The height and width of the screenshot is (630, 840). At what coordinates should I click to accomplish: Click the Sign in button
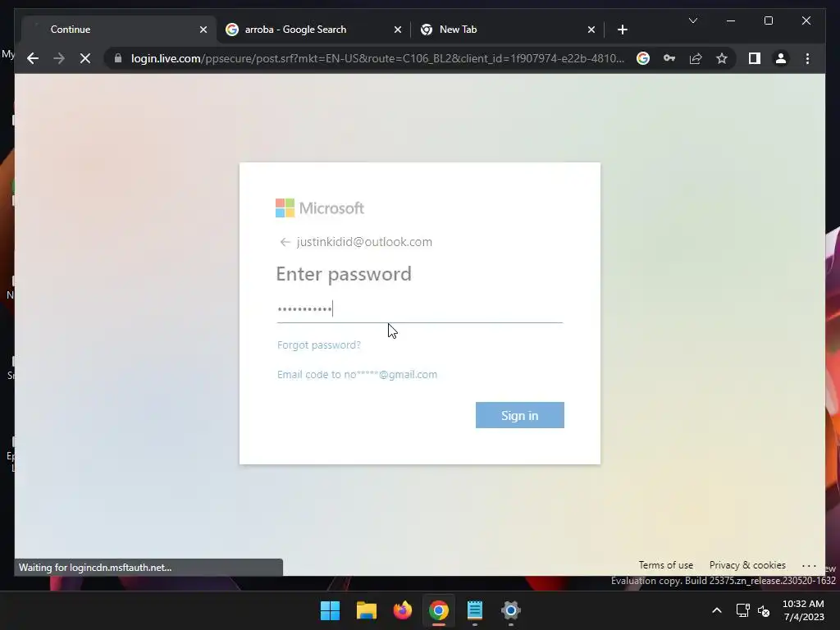click(x=519, y=415)
